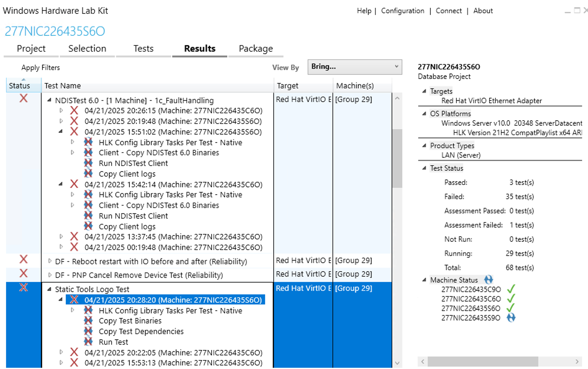
Task: Click Apply Filters
Action: 41,68
